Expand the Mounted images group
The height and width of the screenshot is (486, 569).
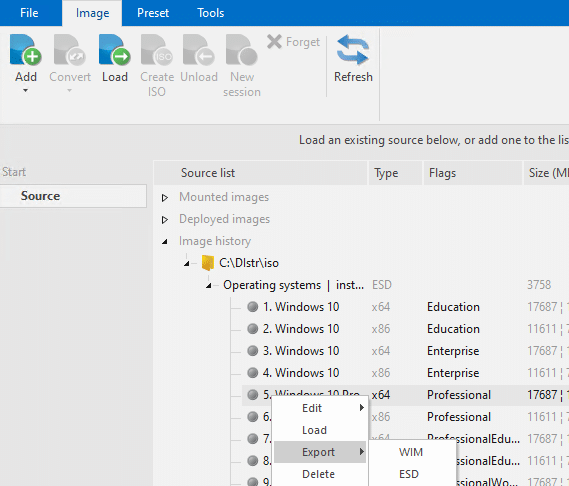click(x=165, y=198)
